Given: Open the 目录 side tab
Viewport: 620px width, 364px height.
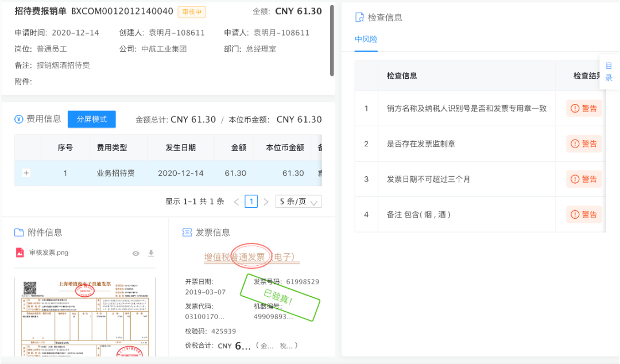Looking at the screenshot, I should point(609,72).
